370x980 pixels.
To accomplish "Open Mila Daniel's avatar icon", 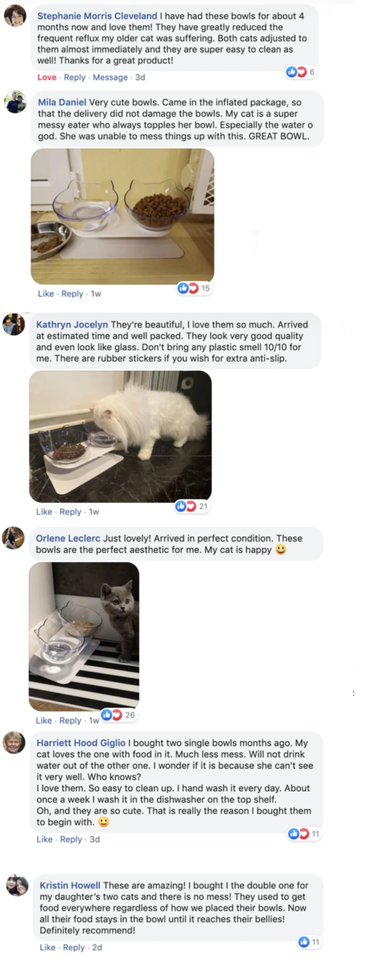I will (x=15, y=102).
